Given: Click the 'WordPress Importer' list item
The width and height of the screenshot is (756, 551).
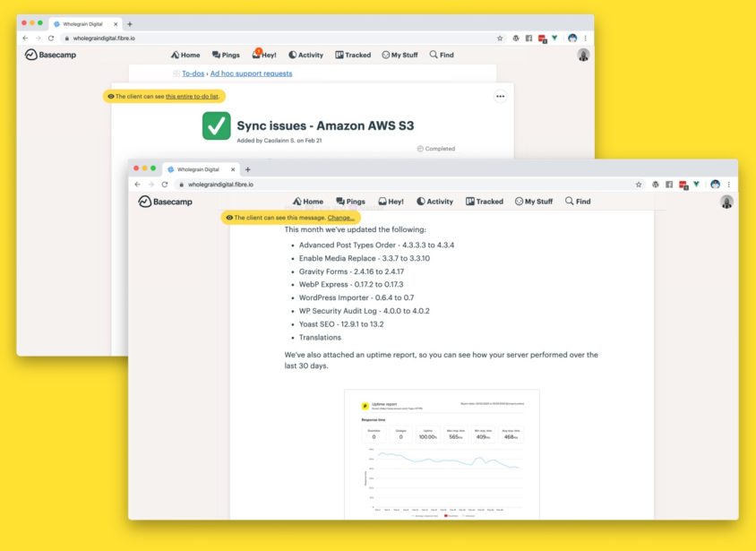Looking at the screenshot, I should pyautogui.click(x=357, y=297).
